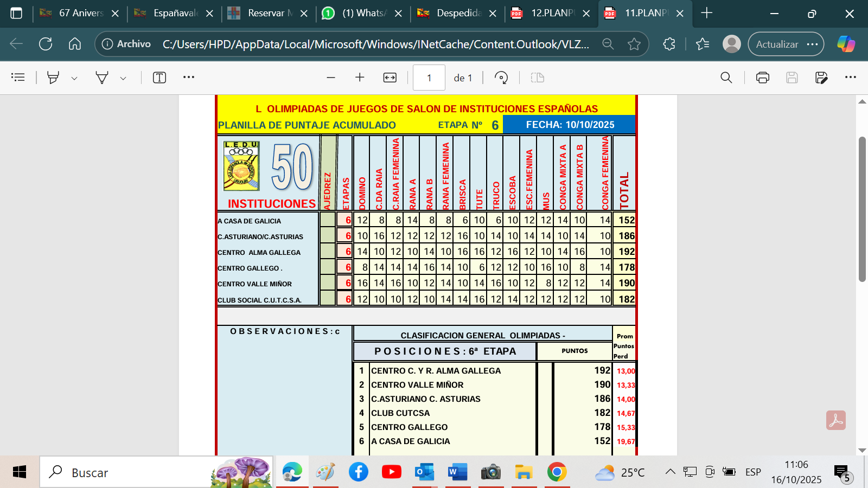
Task: Add this page to favorites star
Action: pos(634,44)
